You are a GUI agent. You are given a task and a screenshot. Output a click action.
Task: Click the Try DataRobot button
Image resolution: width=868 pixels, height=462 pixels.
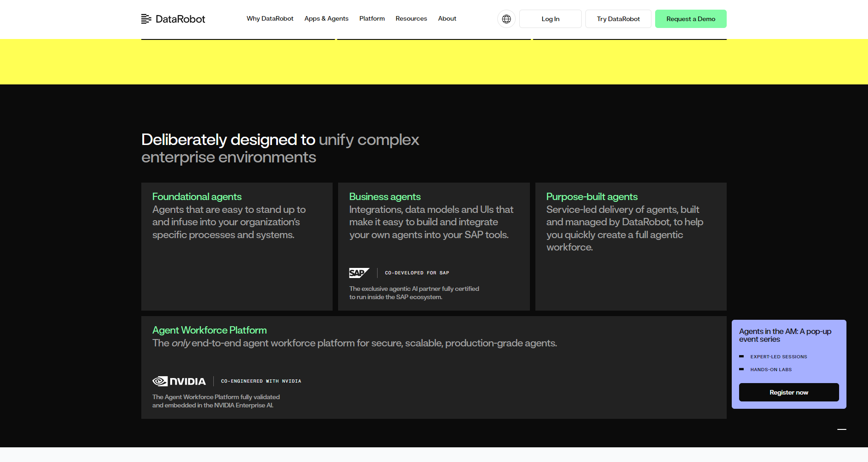click(x=618, y=19)
